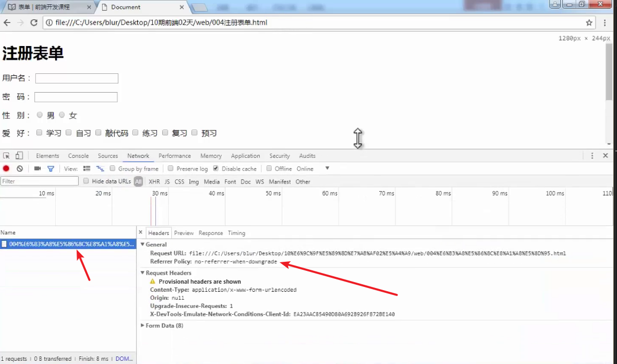The height and width of the screenshot is (364, 617).
Task: Check the Offline checkbox
Action: [269, 168]
